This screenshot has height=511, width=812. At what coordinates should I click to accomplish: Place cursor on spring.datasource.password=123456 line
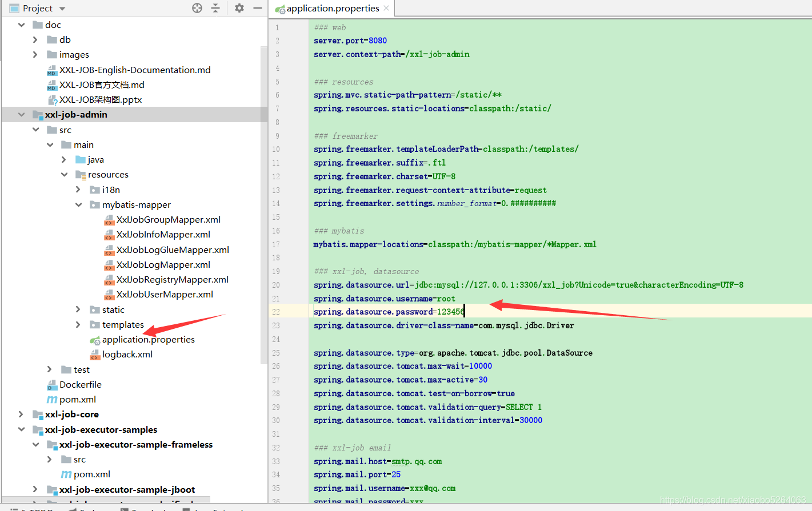pyautogui.click(x=389, y=312)
